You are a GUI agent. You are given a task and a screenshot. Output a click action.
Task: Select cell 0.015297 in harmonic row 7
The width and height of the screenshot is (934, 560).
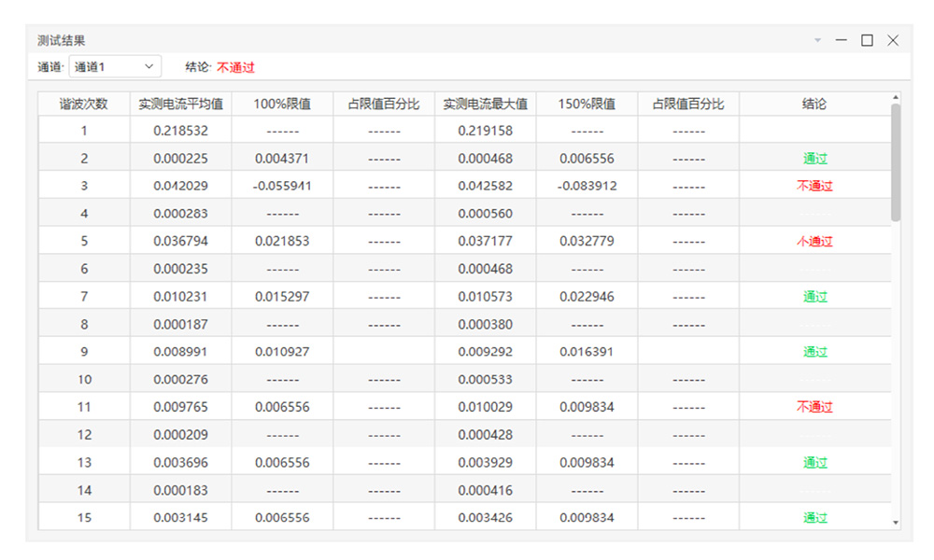click(282, 297)
